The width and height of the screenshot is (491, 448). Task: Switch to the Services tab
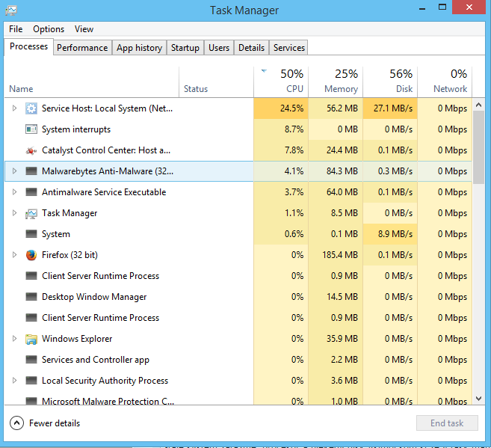coord(289,48)
